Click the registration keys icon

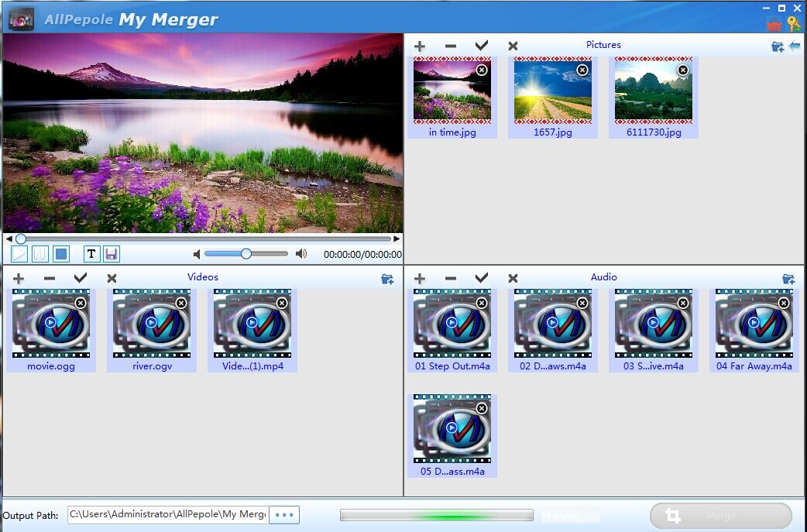click(794, 23)
